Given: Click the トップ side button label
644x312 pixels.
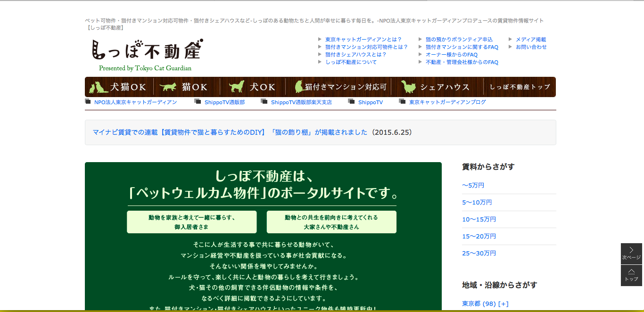Looking at the screenshot, I should 631,279.
